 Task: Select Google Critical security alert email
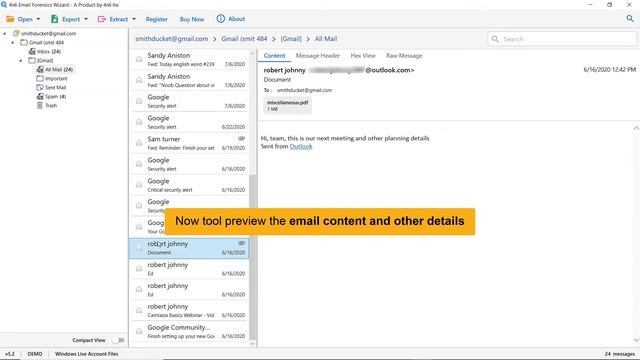pyautogui.click(x=189, y=185)
